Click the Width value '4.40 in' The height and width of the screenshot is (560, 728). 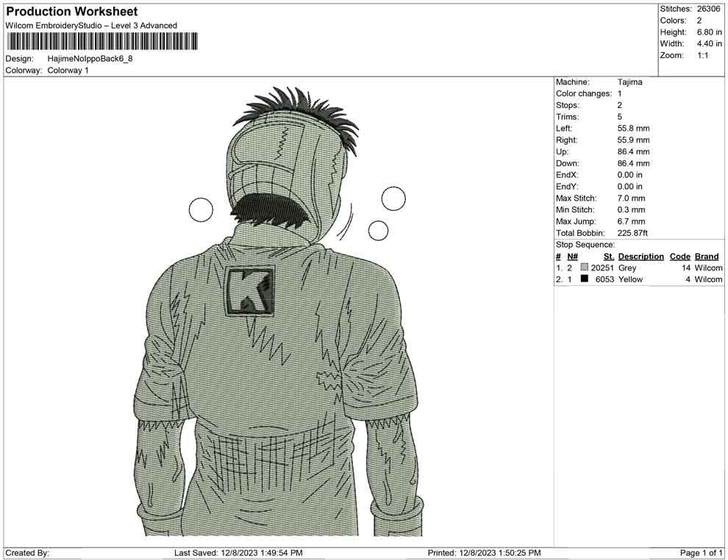710,43
